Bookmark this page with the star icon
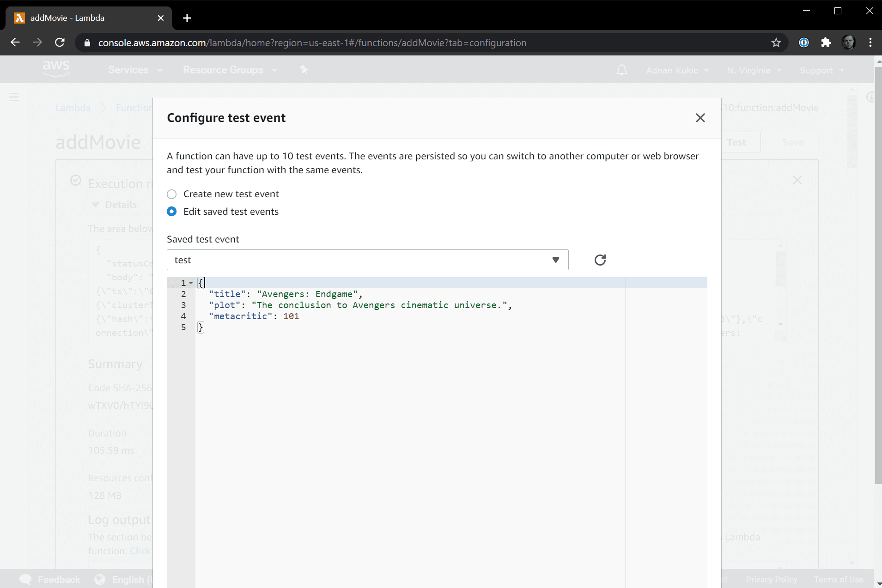This screenshot has width=882, height=588. [776, 42]
